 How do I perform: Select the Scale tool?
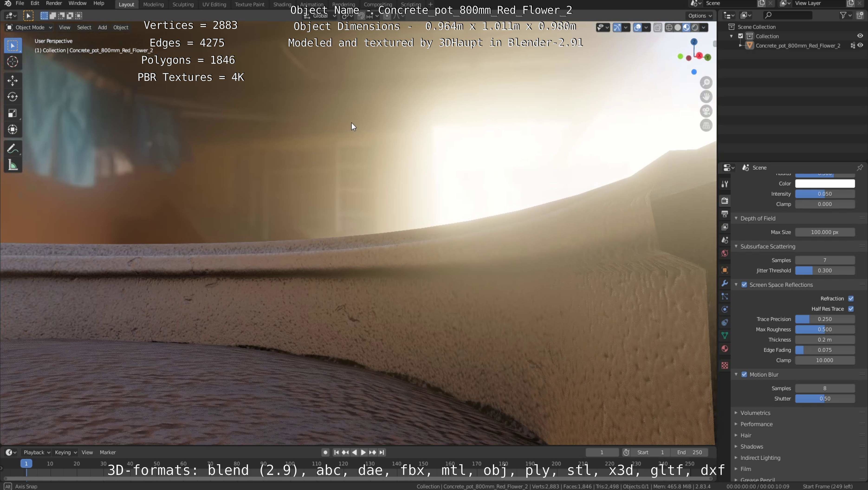coord(13,113)
